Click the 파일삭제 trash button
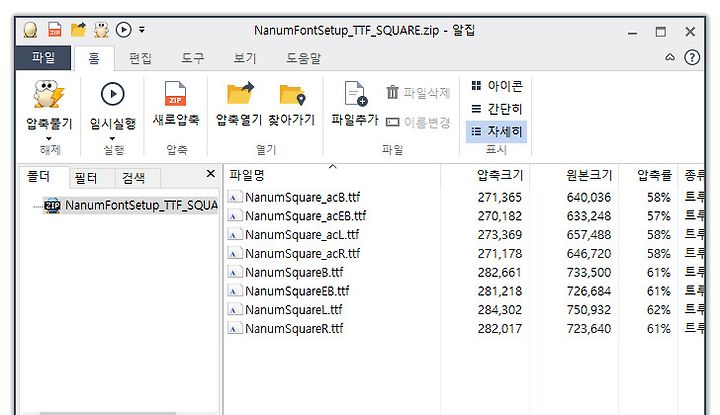 [x=418, y=93]
